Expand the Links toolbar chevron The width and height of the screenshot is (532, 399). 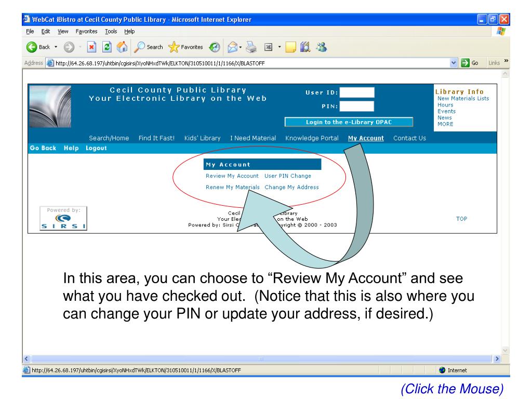pyautogui.click(x=506, y=61)
